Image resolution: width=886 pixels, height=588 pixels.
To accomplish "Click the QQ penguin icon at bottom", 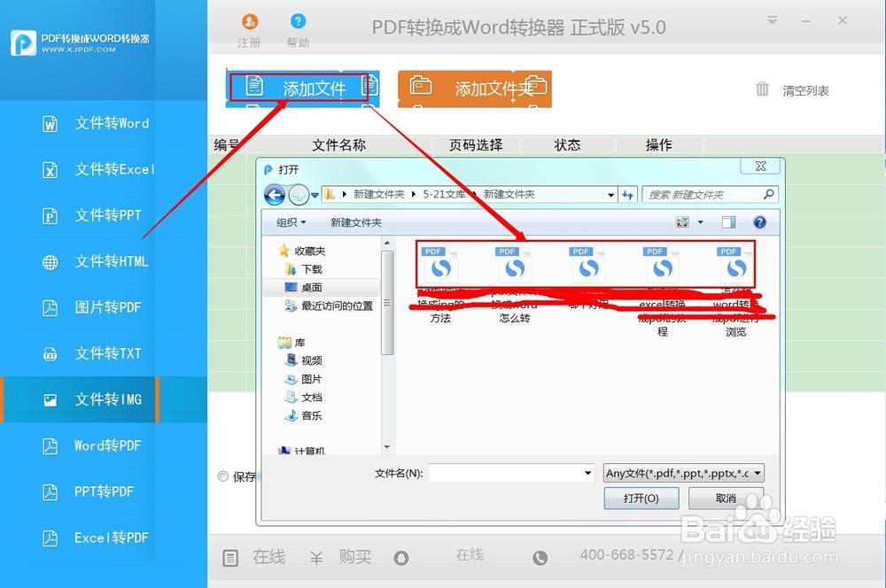I will (401, 558).
